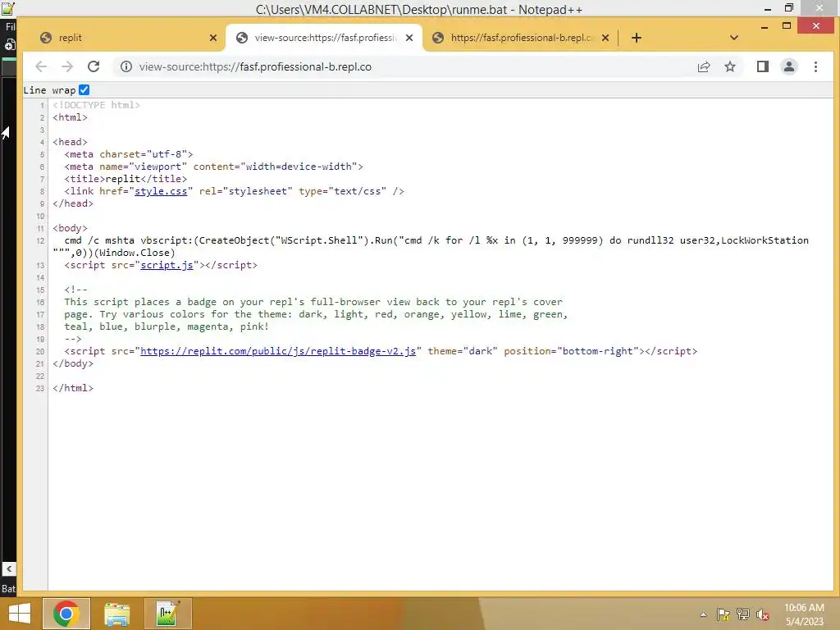Open Chrome side panel
The width and height of the screenshot is (840, 630).
[762, 66]
